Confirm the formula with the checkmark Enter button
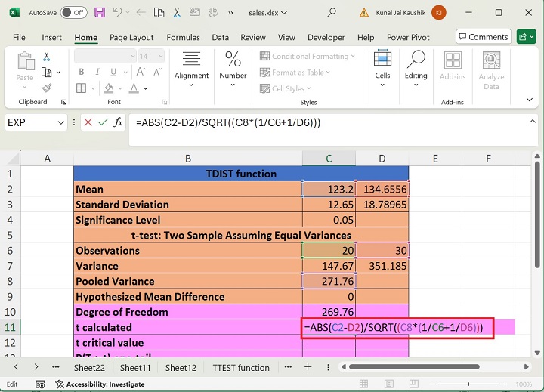The height and width of the screenshot is (392, 544). pos(103,122)
